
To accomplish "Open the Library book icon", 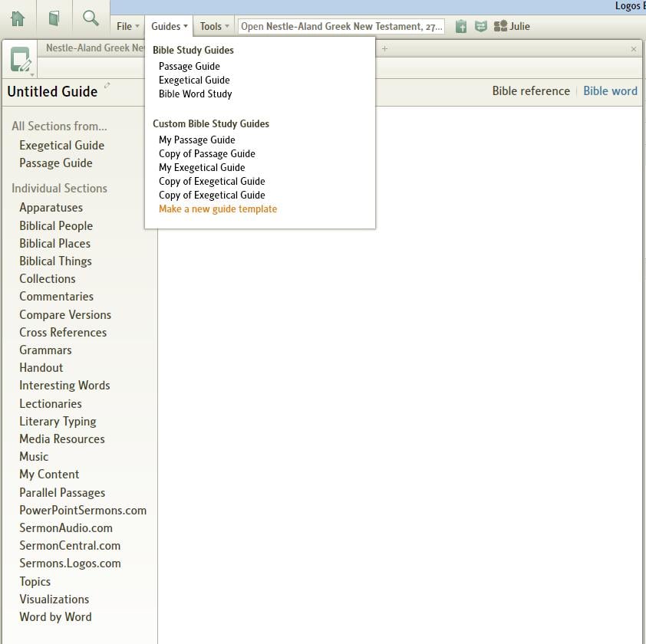I will [x=54, y=18].
